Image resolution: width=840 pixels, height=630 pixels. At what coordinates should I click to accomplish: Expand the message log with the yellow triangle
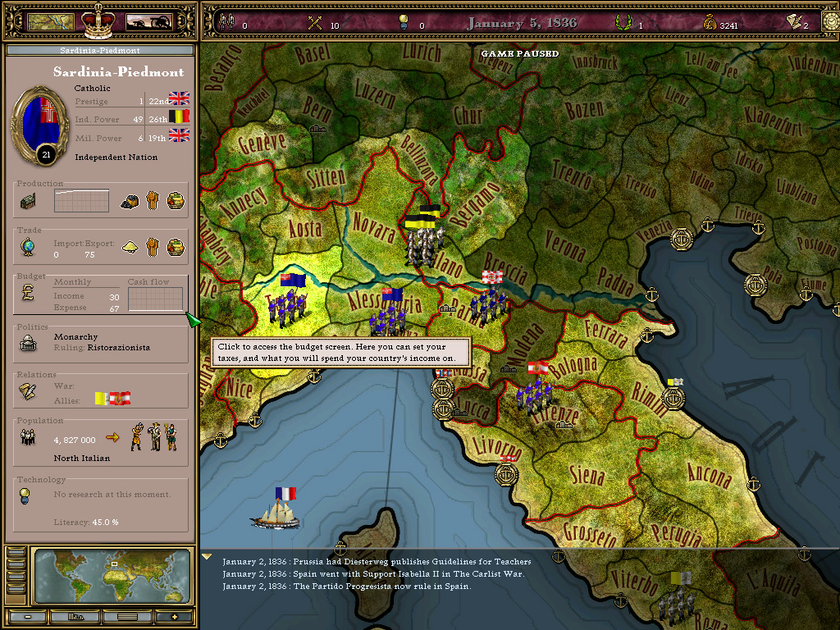coord(206,557)
